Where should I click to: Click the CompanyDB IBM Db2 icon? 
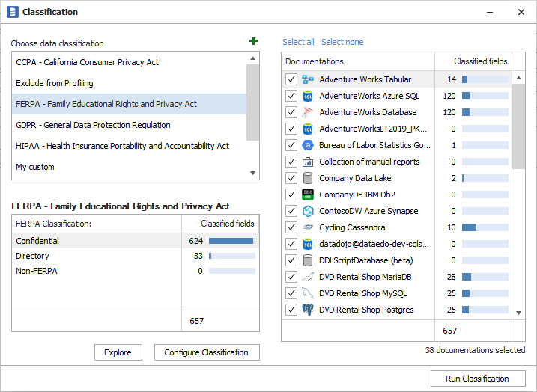point(307,195)
